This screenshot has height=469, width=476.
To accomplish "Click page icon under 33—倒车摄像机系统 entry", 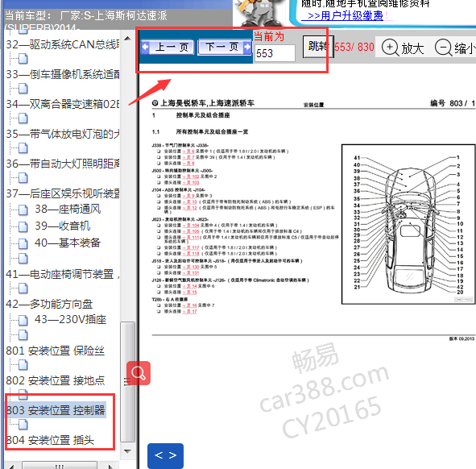I will click(23, 89).
